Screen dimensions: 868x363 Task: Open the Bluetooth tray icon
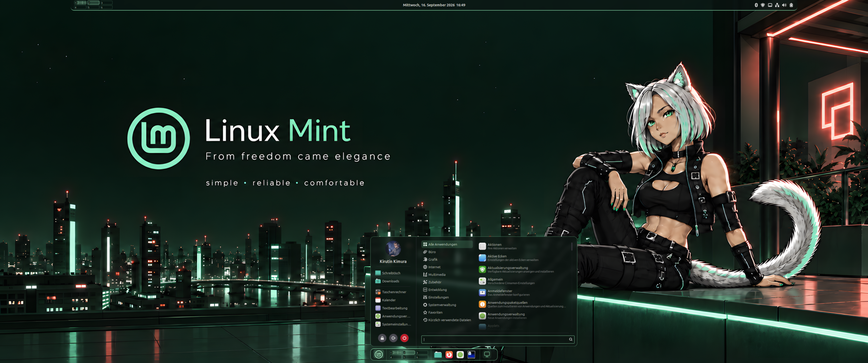[x=756, y=5]
